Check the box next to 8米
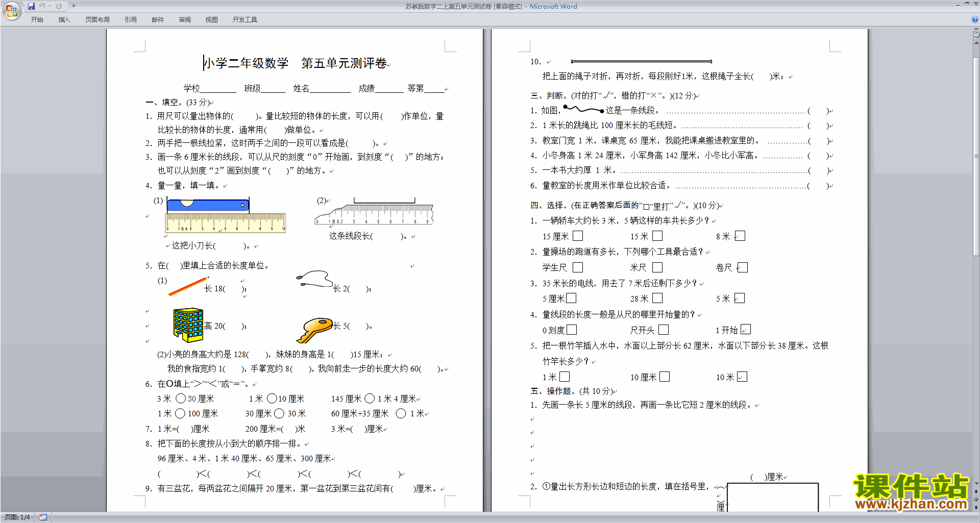The width and height of the screenshot is (980, 523). click(x=740, y=236)
